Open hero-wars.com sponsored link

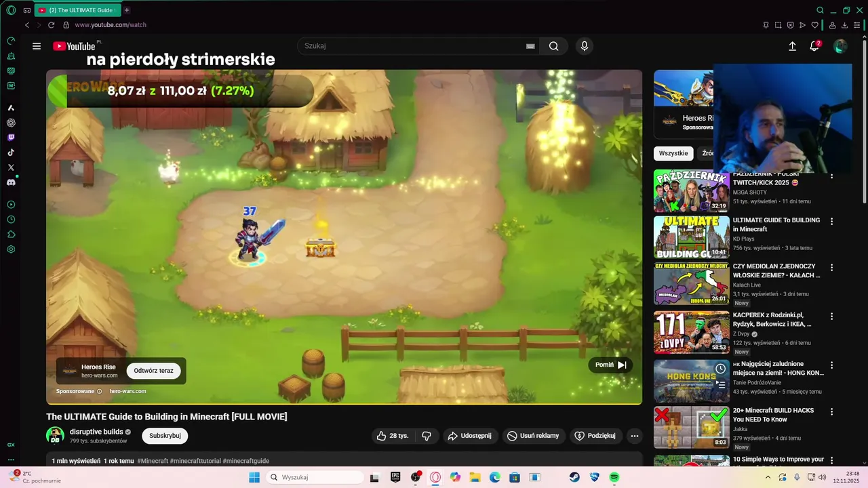[x=127, y=391]
